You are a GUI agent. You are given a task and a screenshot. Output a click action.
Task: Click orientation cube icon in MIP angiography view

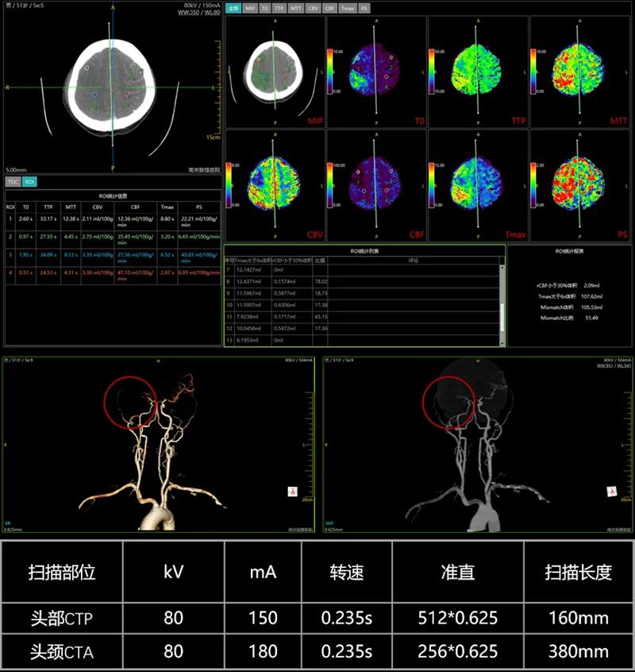[x=612, y=492]
